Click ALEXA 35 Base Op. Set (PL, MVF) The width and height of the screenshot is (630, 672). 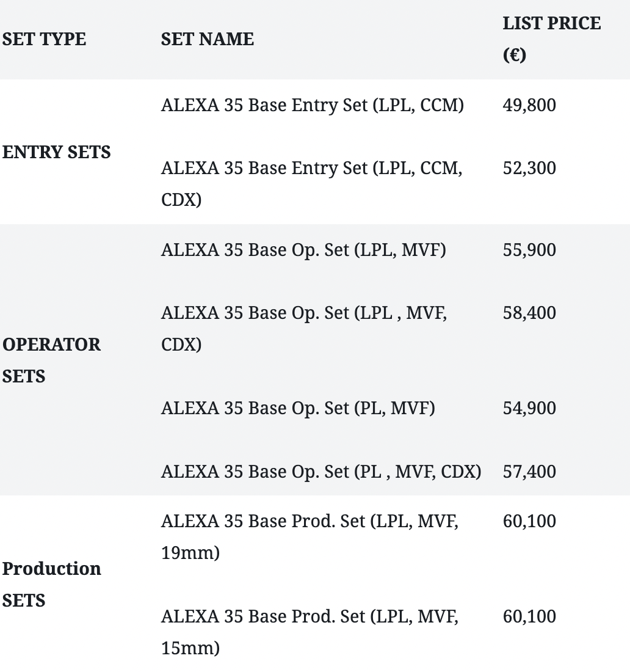tap(298, 407)
